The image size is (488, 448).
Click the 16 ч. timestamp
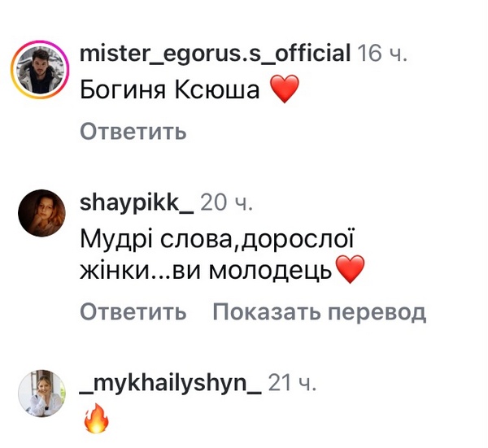(382, 53)
